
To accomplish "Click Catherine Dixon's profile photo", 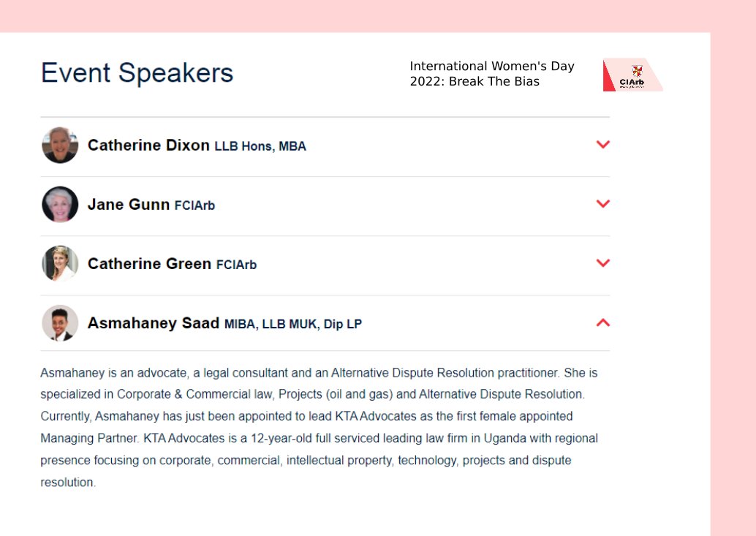I will tap(60, 145).
